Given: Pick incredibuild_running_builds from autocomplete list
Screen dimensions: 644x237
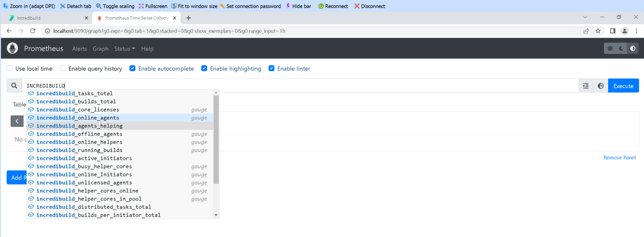Looking at the screenshot, I should point(79,150).
